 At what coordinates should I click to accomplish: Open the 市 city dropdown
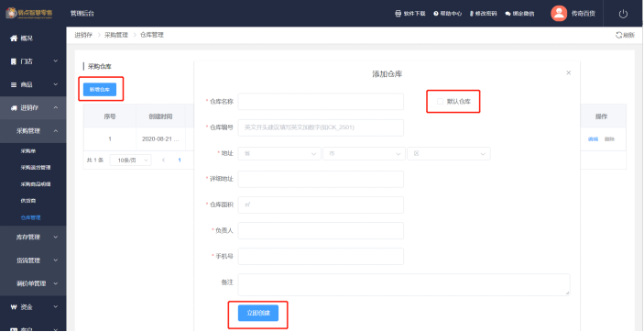tap(364, 153)
